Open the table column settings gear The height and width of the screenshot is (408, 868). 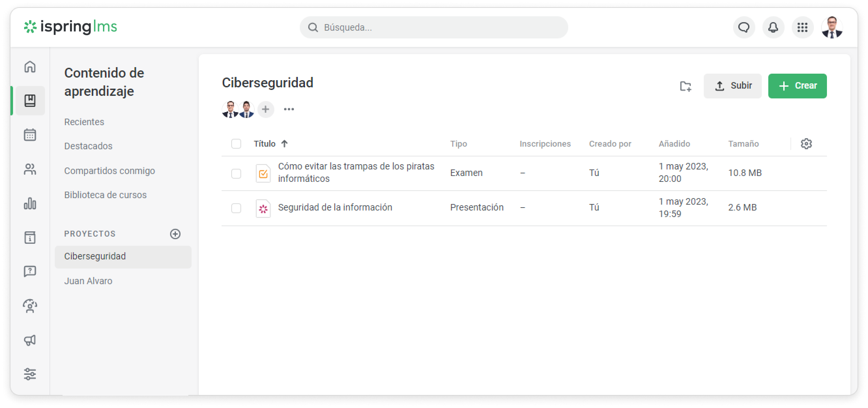click(x=806, y=144)
